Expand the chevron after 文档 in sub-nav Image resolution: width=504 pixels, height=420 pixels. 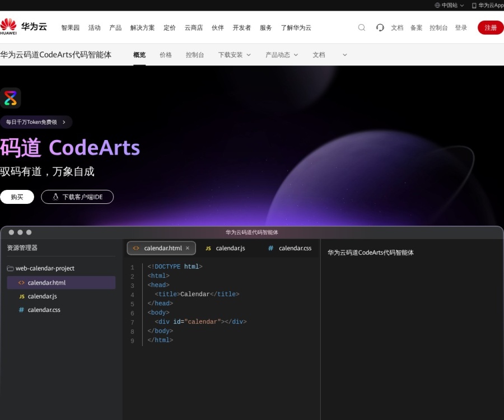[x=344, y=55]
